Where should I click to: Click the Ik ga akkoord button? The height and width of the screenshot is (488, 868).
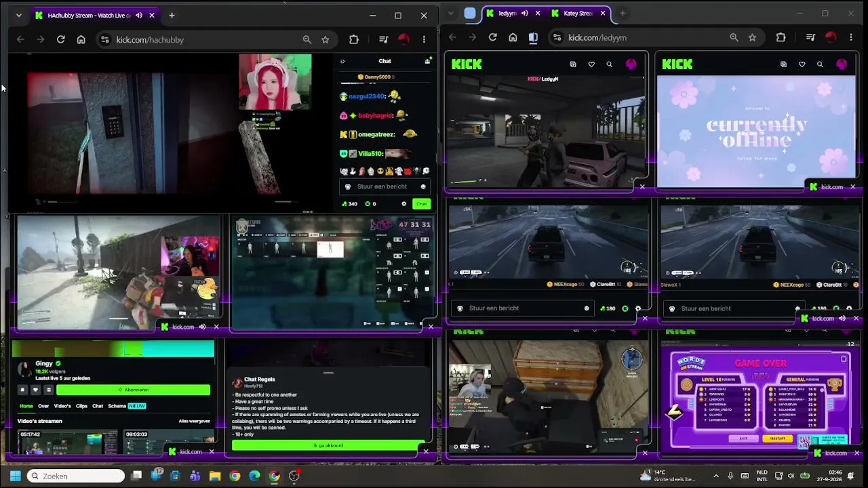(328, 445)
